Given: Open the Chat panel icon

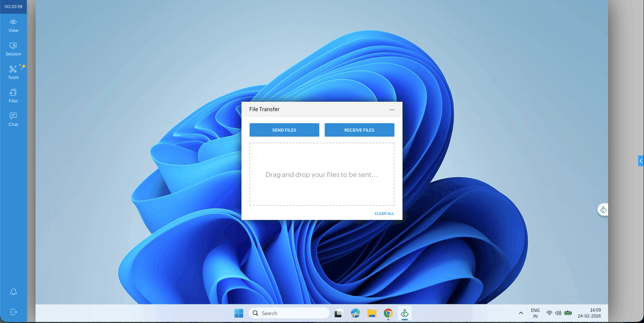Looking at the screenshot, I should tap(13, 120).
